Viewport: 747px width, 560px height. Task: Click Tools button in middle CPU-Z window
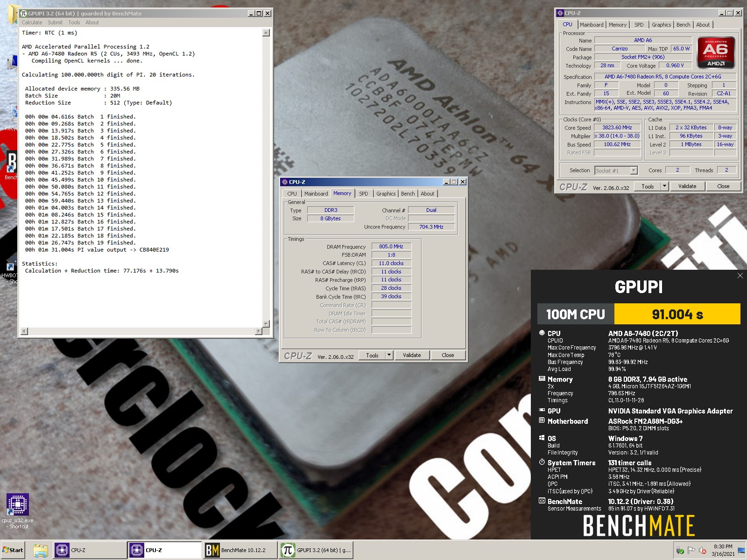point(372,355)
